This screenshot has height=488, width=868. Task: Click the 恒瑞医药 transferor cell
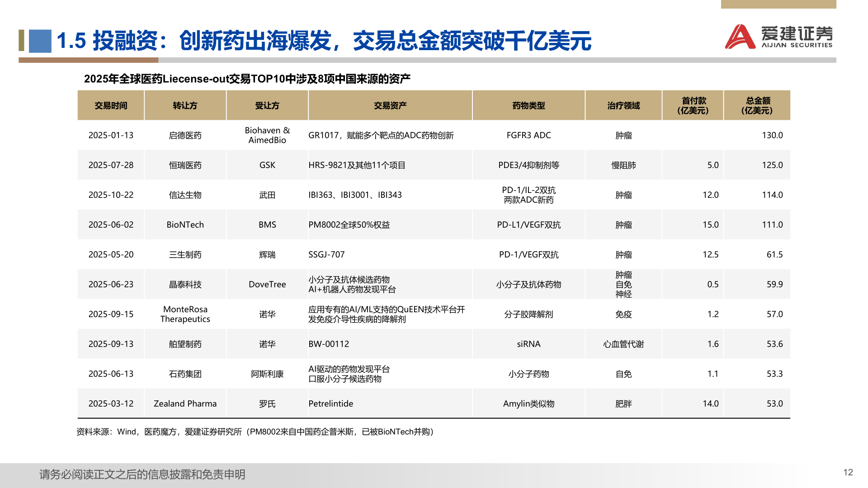pyautogui.click(x=185, y=165)
